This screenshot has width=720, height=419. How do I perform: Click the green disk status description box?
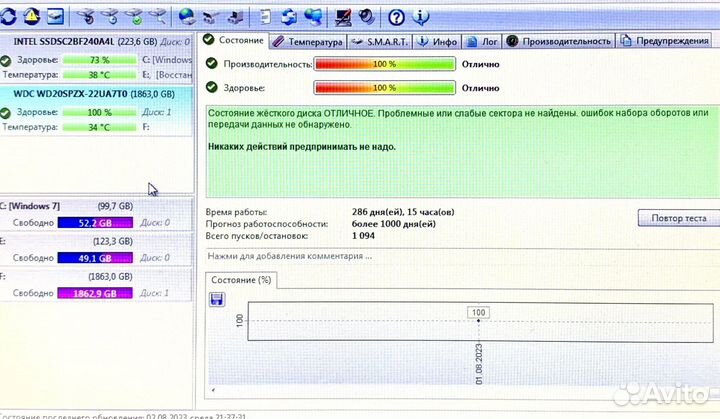click(462, 151)
